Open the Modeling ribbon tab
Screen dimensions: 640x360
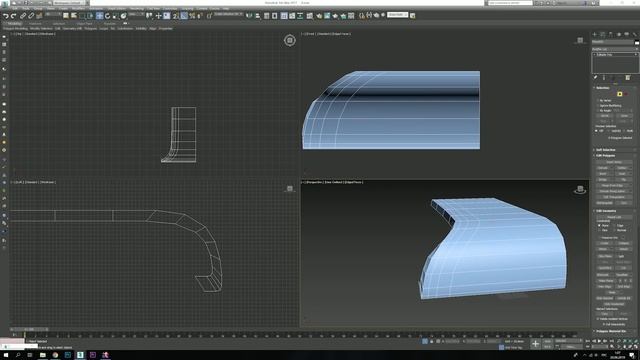(14, 23)
